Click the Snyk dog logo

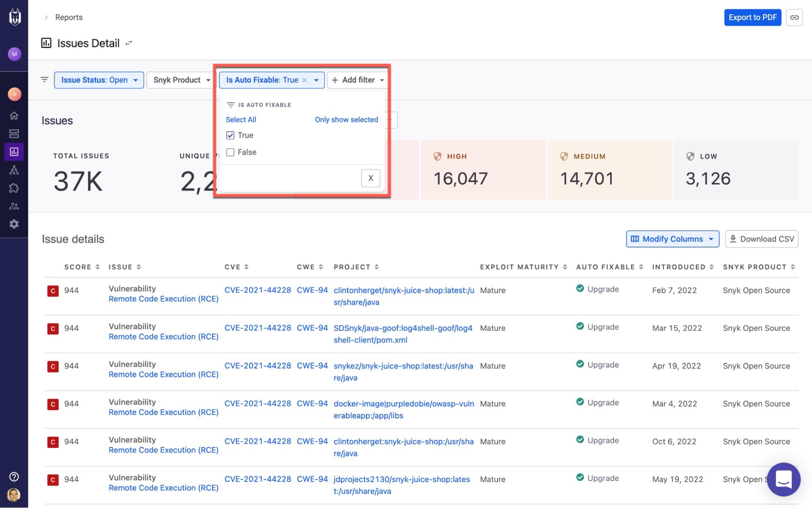pos(15,17)
